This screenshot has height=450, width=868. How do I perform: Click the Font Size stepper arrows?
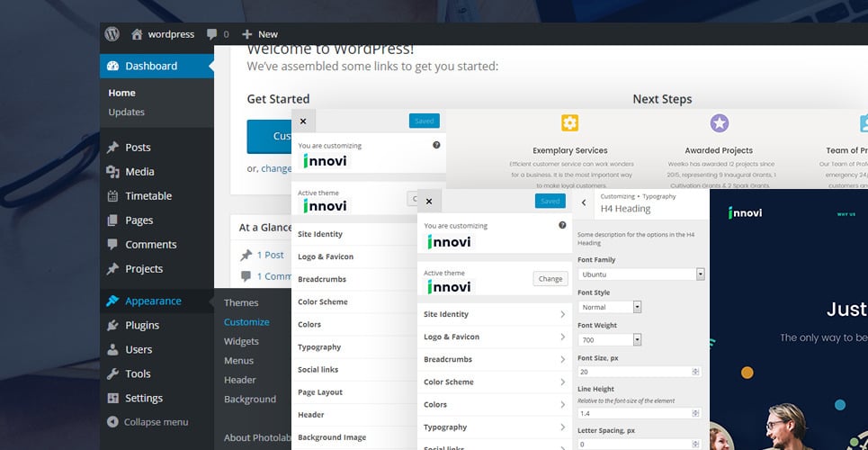point(695,372)
